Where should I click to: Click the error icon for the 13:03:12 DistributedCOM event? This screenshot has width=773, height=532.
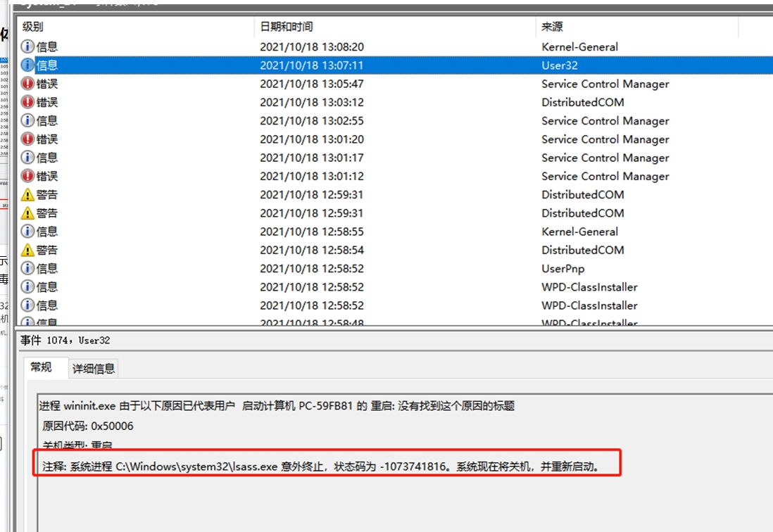pos(27,102)
